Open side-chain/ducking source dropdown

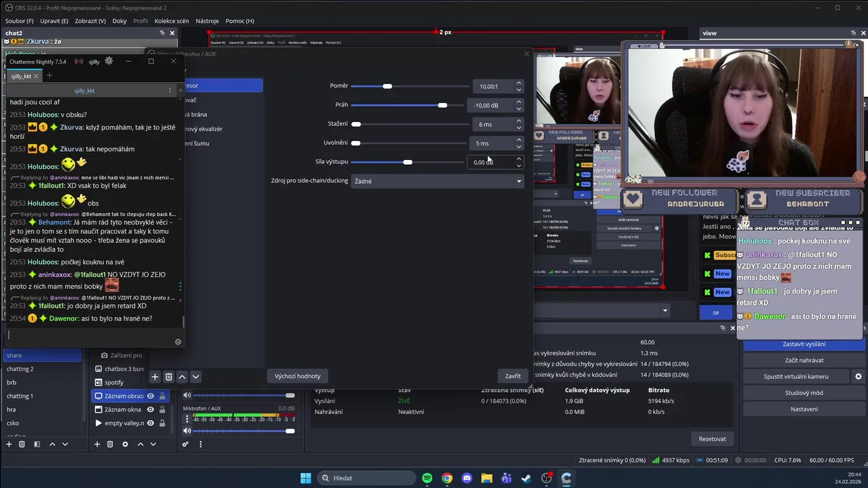[437, 181]
